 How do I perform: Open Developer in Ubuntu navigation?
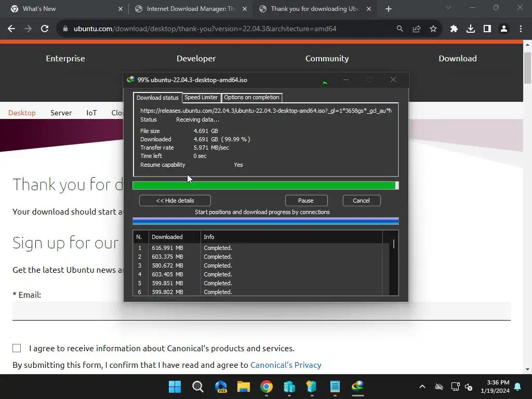196,59
